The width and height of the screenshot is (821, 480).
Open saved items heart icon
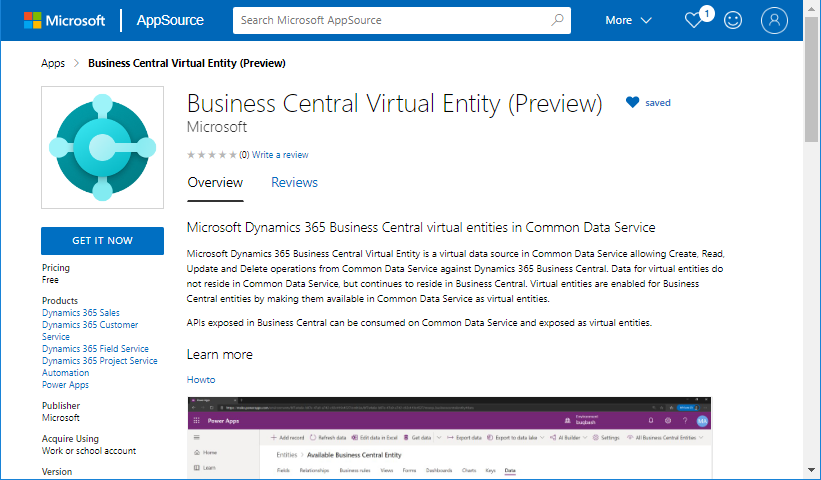[x=693, y=20]
